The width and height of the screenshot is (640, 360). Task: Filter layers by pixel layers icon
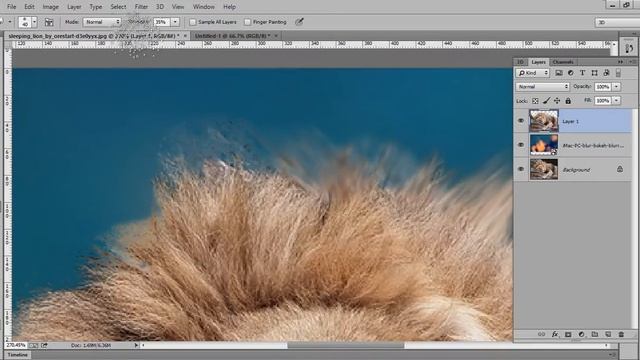558,73
